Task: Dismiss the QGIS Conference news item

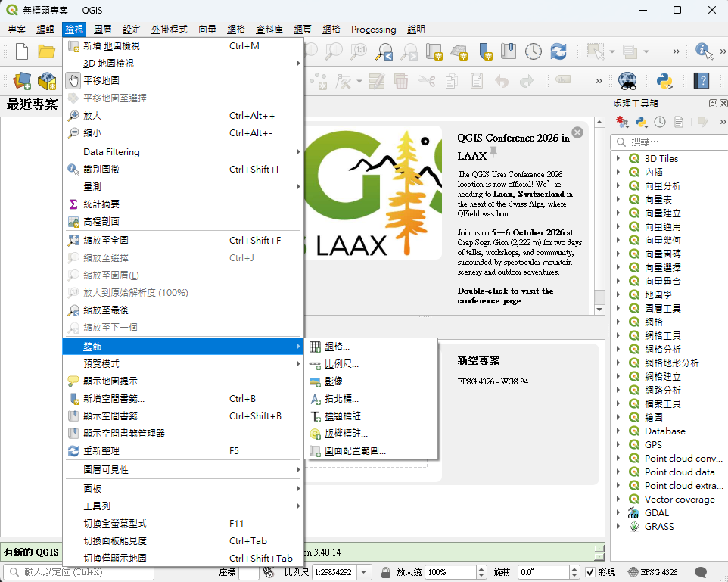Action: [577, 132]
